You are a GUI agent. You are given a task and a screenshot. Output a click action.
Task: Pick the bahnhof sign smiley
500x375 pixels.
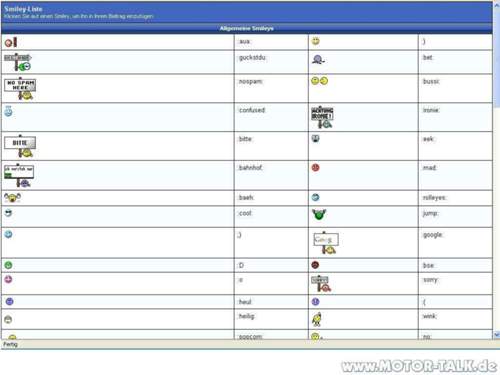[19, 175]
